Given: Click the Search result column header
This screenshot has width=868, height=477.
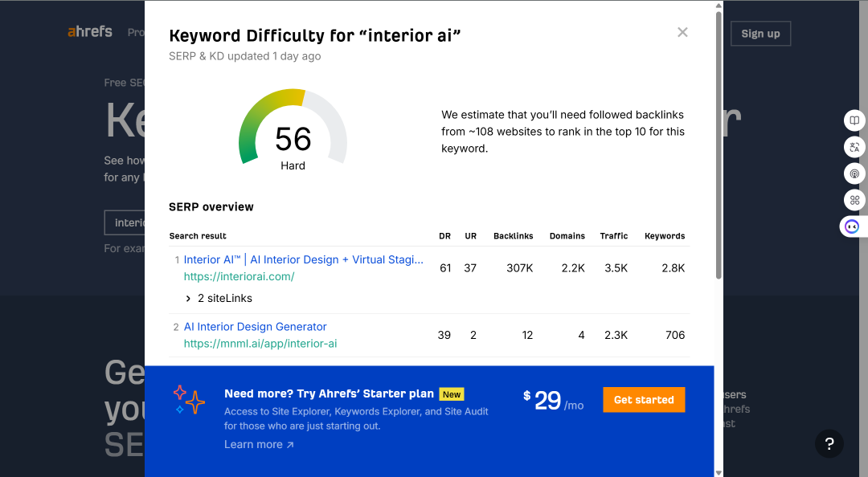Looking at the screenshot, I should pyautogui.click(x=198, y=236).
